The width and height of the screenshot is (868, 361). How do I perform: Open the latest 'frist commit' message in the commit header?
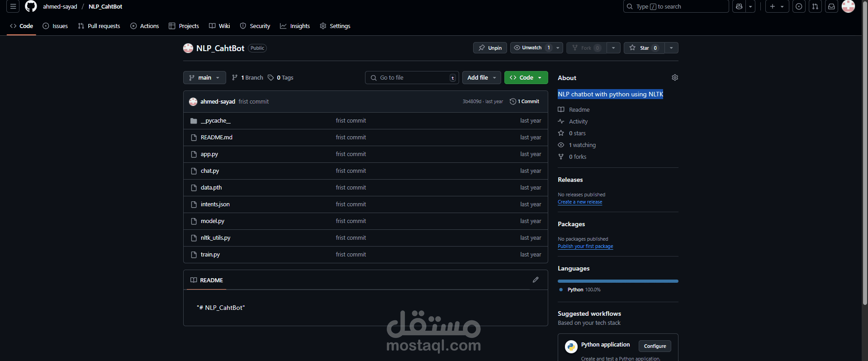coord(254,102)
